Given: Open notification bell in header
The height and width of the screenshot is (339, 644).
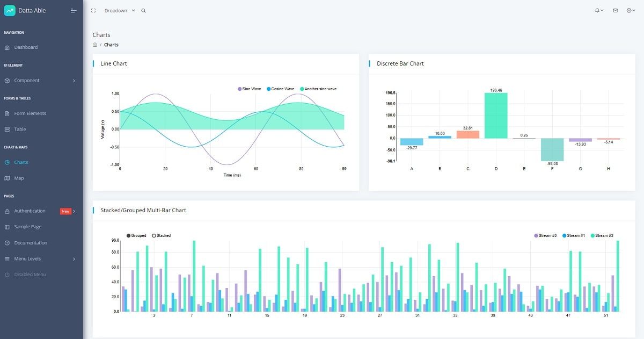Looking at the screenshot, I should pos(597,10).
